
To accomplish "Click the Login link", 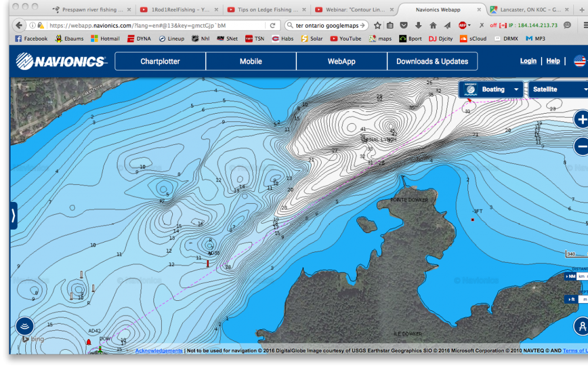I will (x=528, y=61).
